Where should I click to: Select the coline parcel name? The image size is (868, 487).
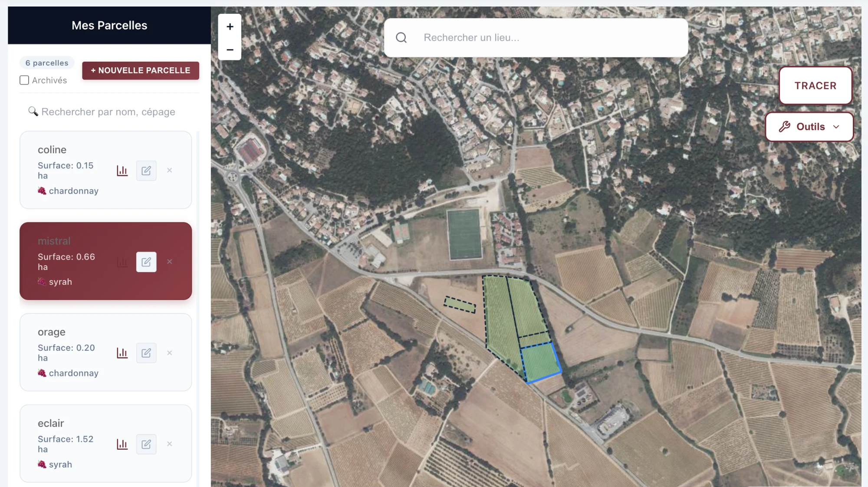pos(52,150)
